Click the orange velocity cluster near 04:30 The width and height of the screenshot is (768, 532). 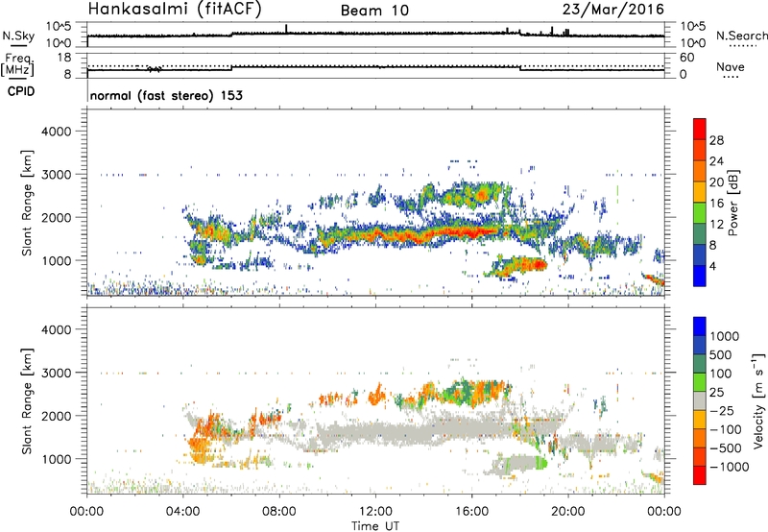point(200,444)
